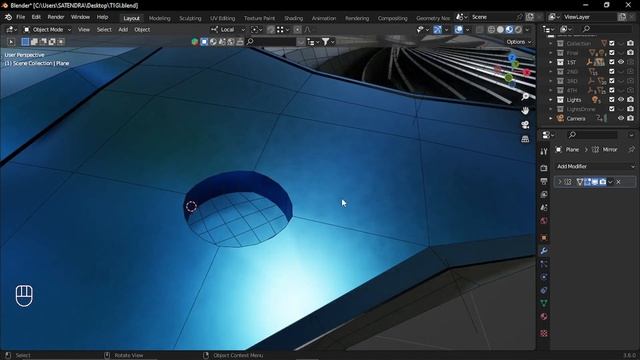Expand the Lights collection
Screen dimensions: 640x360
(x=551, y=100)
